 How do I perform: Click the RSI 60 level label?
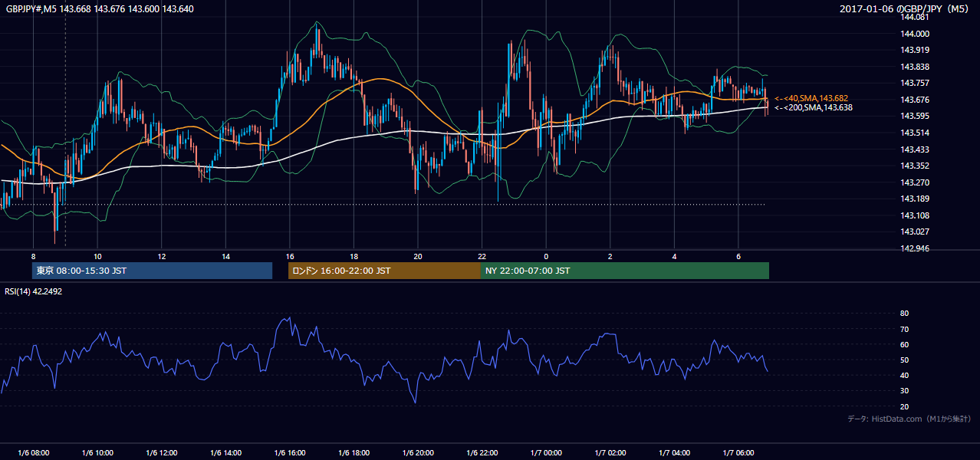(904, 344)
